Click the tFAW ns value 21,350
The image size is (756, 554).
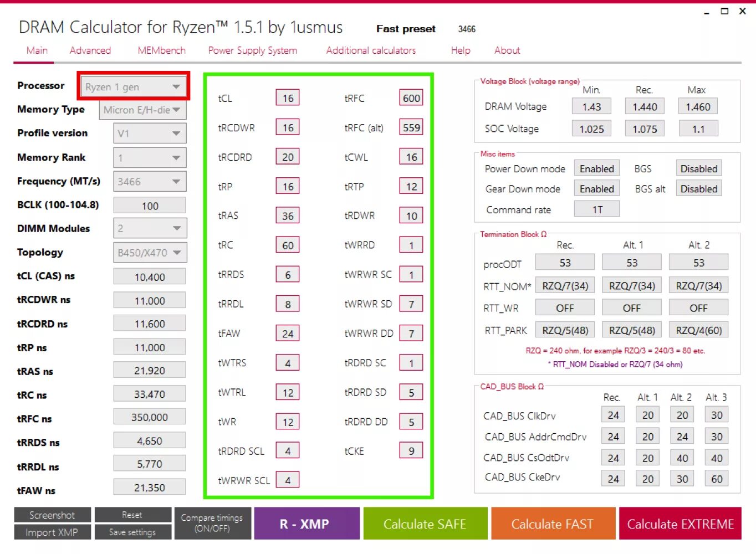point(150,488)
